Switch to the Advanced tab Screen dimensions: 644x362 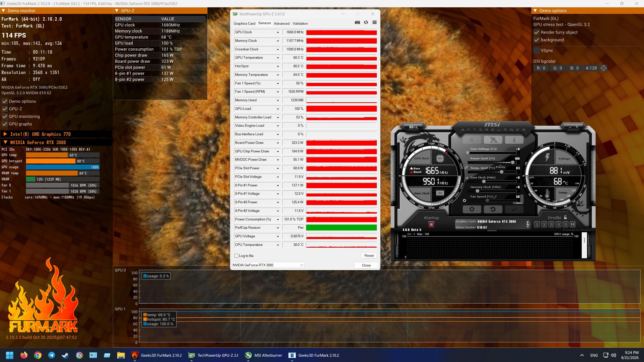tap(282, 23)
